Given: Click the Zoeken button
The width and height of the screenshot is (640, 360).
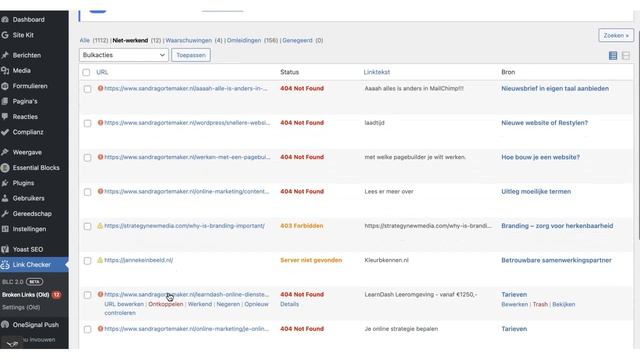Looking at the screenshot, I should click(616, 36).
